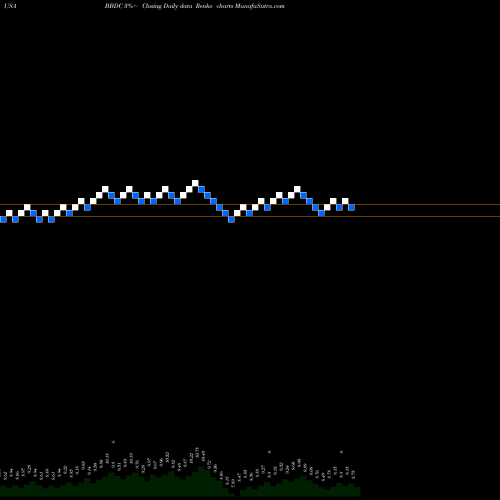Screen dimensions: 500x500
Task: Click the lower orange horizontal level line
Action: 250,217
